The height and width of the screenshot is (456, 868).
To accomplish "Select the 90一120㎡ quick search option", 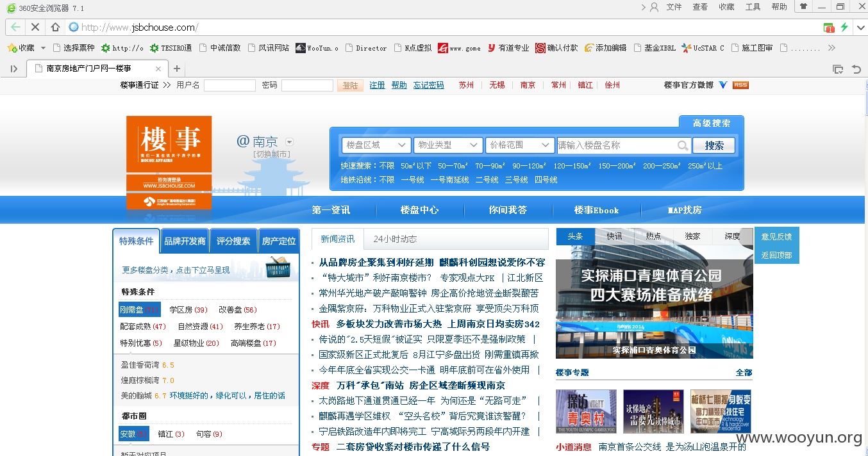I will 529,166.
